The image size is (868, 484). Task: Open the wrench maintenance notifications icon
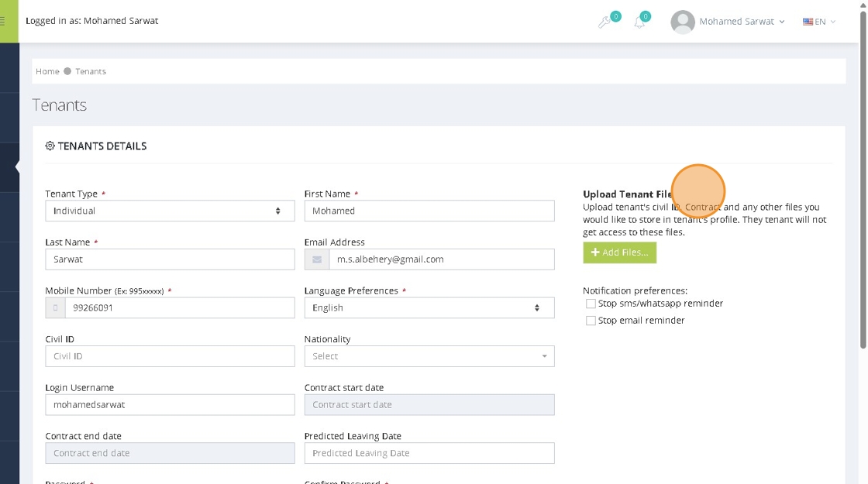(x=604, y=22)
